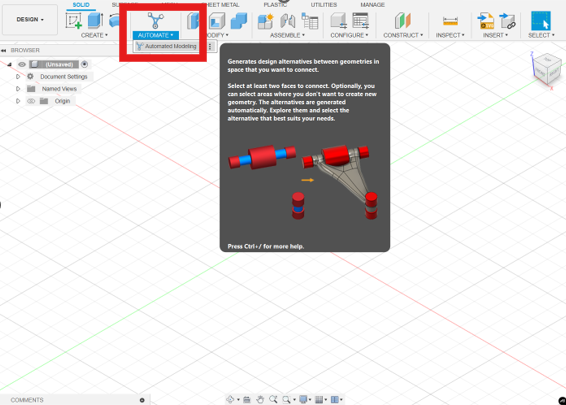The height and width of the screenshot is (405, 566).
Task: Click the three-dot button beside Automated Modeling
Action: (210, 46)
